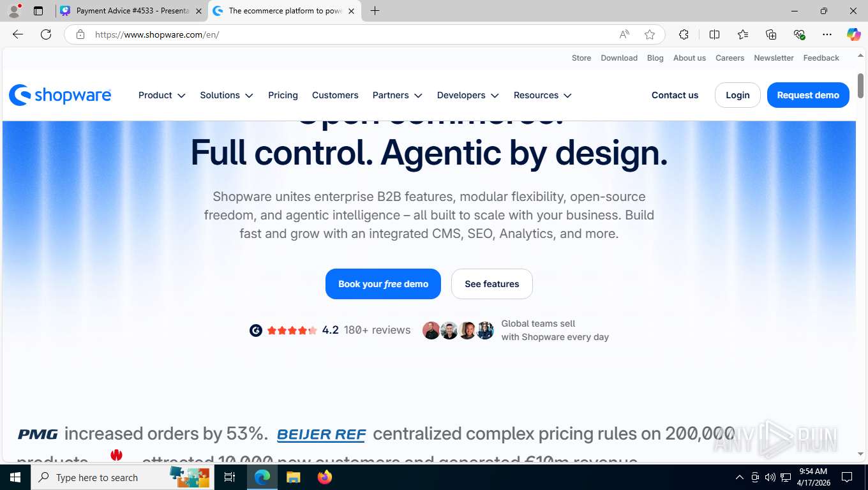View site information lock icon
868x490 pixels.
[80, 34]
